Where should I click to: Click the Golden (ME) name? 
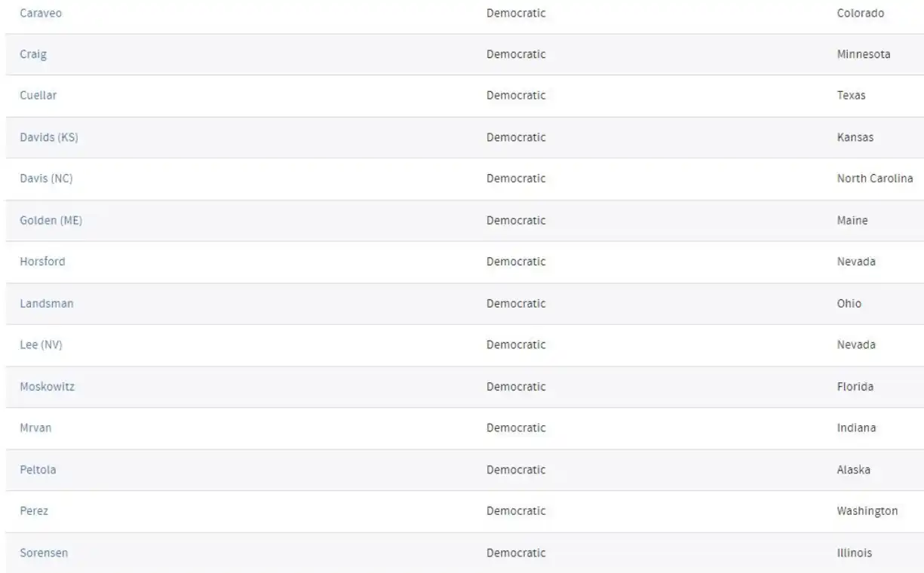coord(50,220)
